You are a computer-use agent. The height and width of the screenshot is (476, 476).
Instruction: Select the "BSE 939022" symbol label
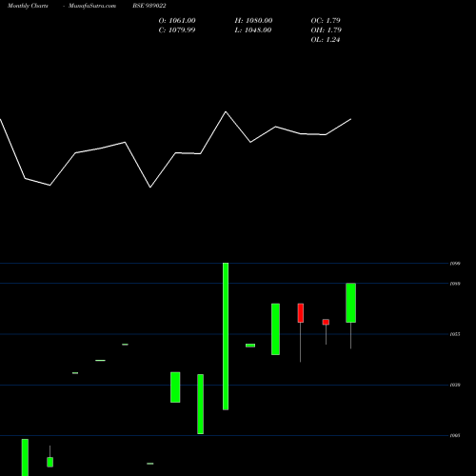[x=149, y=6]
